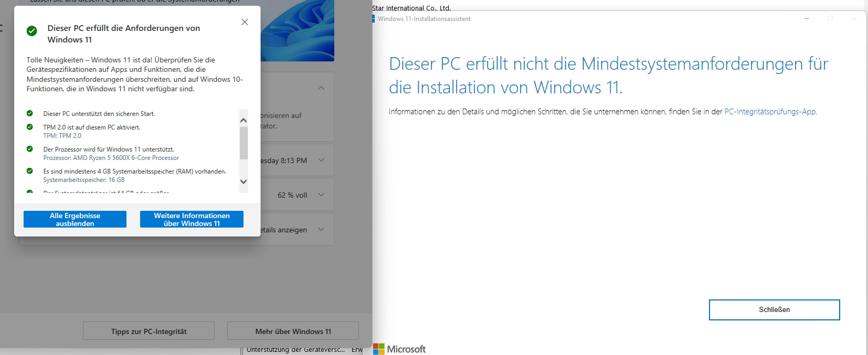Click the results list scrollbar thumb

(244, 143)
